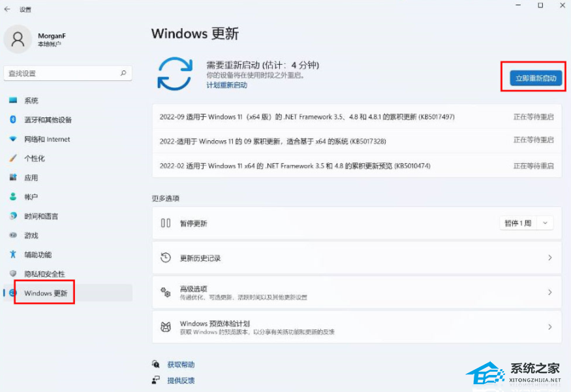This screenshot has width=571, height=392.
Task: Click the 暂停更新 label
Action: coord(193,224)
